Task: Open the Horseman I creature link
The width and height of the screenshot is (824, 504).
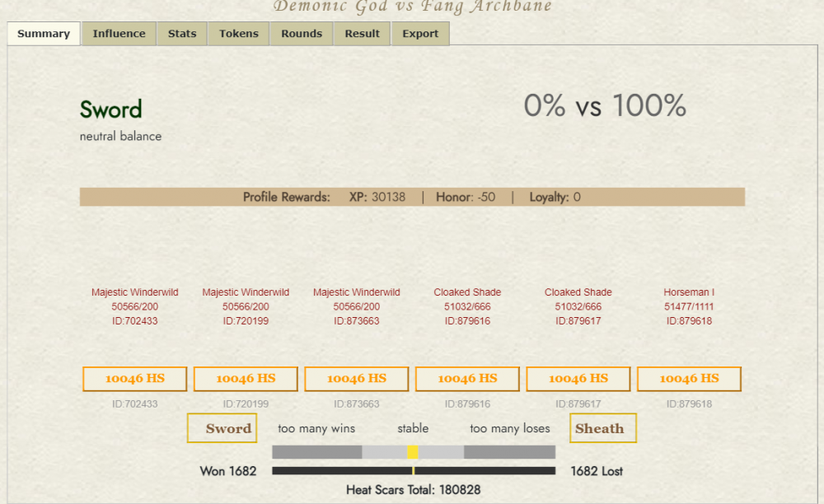Action: tap(689, 292)
